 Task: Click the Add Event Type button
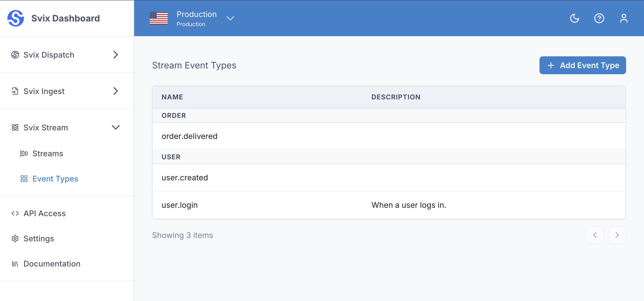tap(583, 65)
